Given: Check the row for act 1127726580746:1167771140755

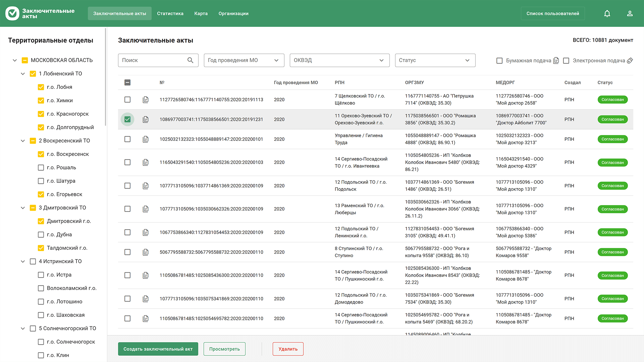Looking at the screenshot, I should pos(127,100).
